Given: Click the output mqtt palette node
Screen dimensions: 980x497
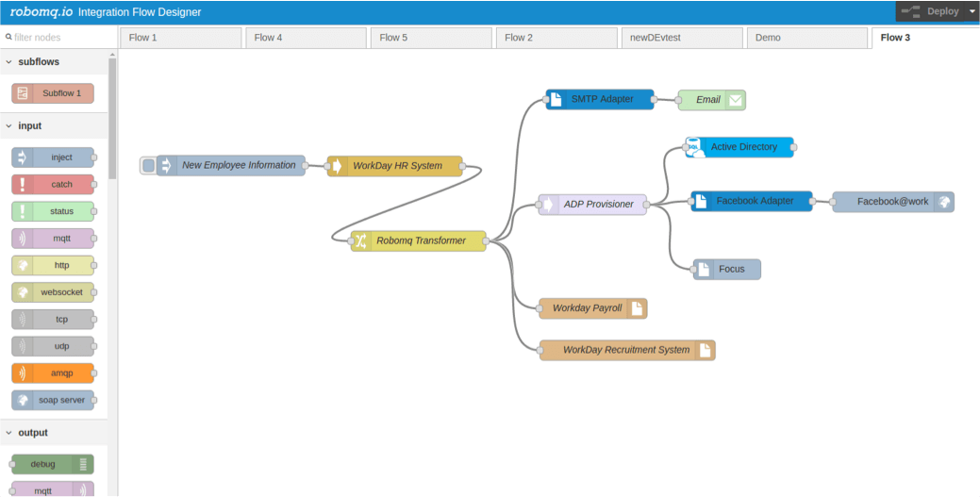Looking at the screenshot, I should [x=53, y=489].
